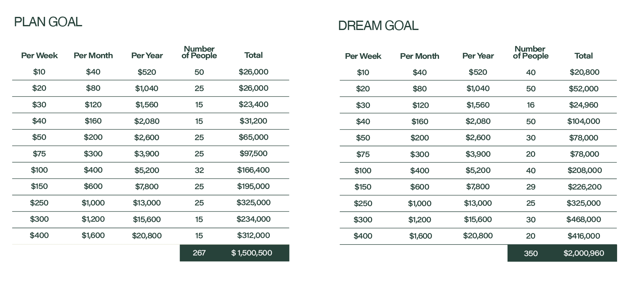Select the 29 people cell in Dream Goal
The image size is (644, 282).
[x=531, y=187]
